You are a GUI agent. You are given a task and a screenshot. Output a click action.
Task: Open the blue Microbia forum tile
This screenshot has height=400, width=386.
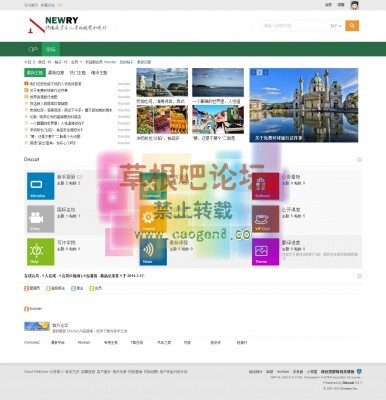40,186
